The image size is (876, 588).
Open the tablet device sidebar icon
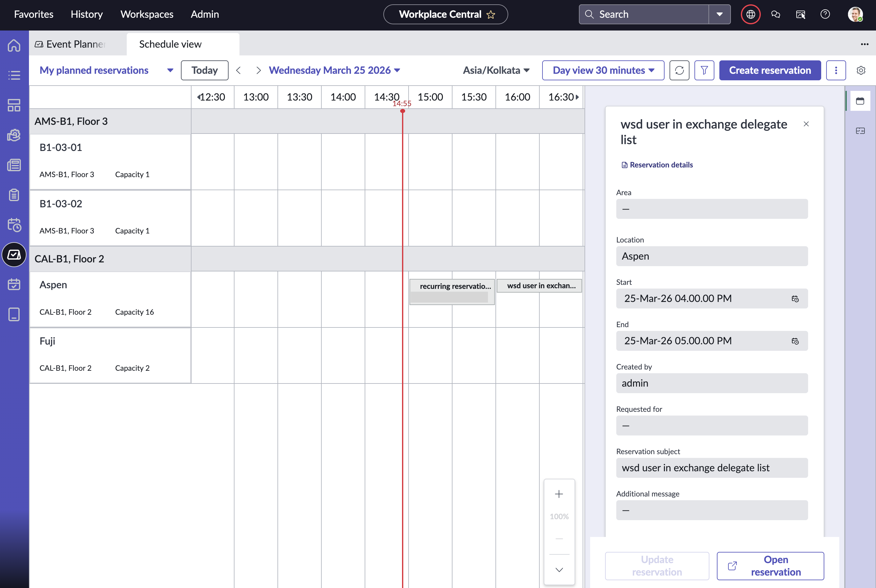tap(14, 314)
